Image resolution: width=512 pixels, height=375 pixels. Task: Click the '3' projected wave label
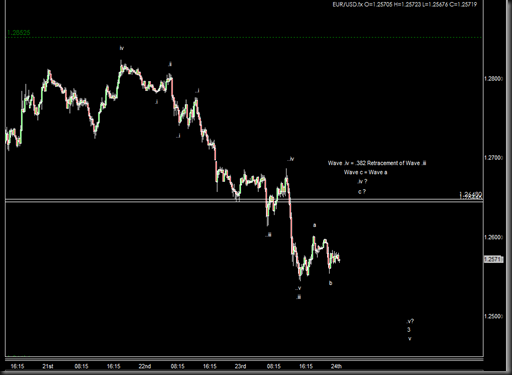coord(409,330)
